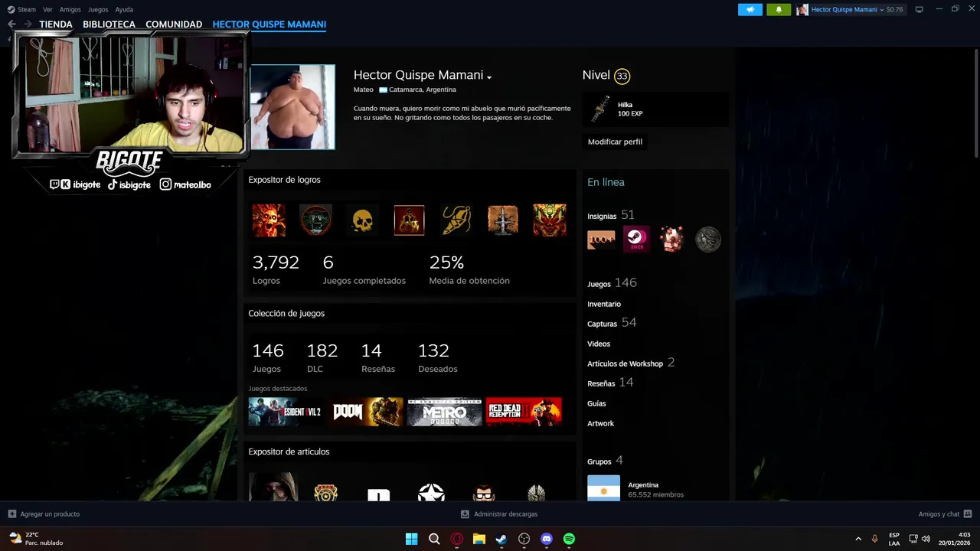Open the Inventario link

[604, 304]
